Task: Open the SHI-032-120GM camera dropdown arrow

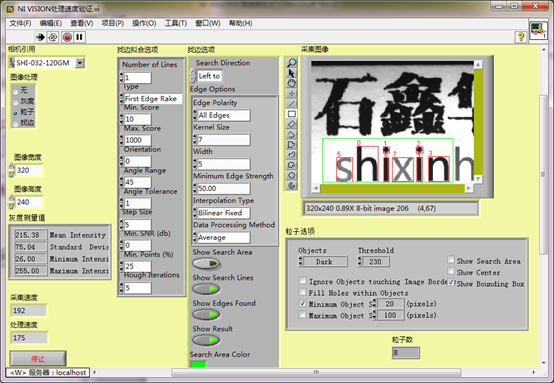Action: (80, 63)
